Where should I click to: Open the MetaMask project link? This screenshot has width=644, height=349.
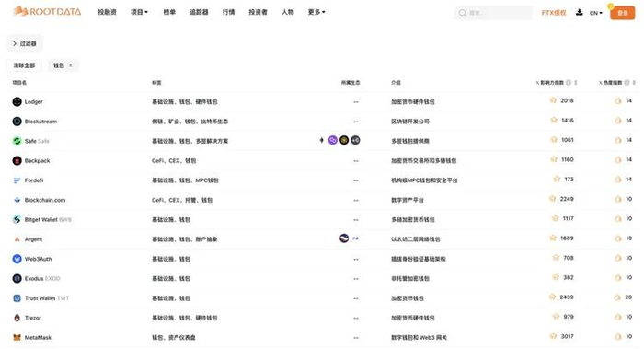[x=38, y=338]
